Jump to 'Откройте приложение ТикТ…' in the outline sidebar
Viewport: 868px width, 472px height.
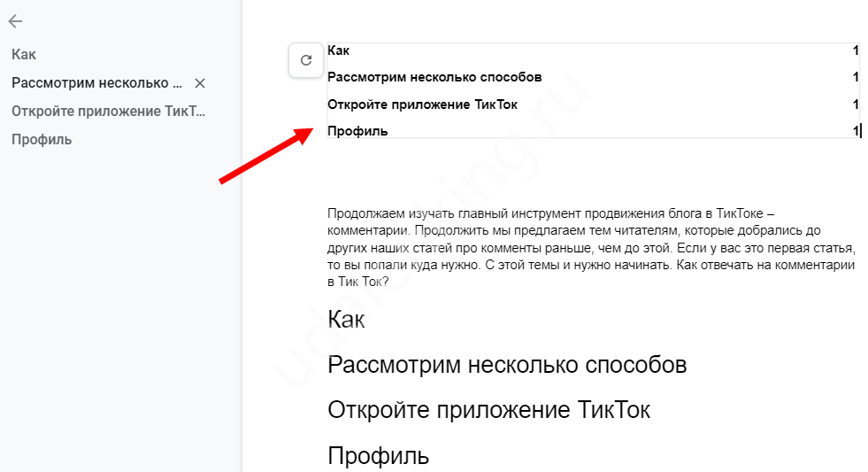click(108, 112)
